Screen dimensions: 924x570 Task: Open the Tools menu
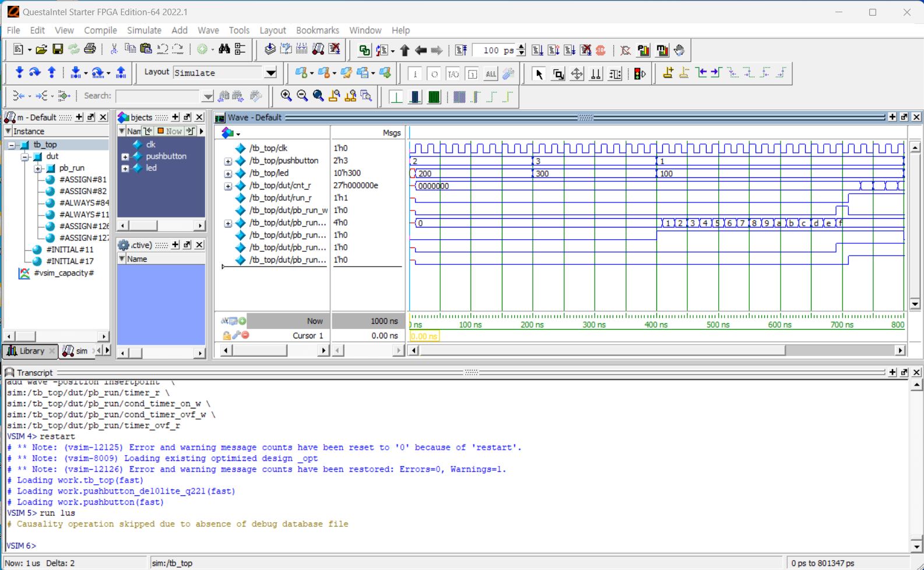239,30
